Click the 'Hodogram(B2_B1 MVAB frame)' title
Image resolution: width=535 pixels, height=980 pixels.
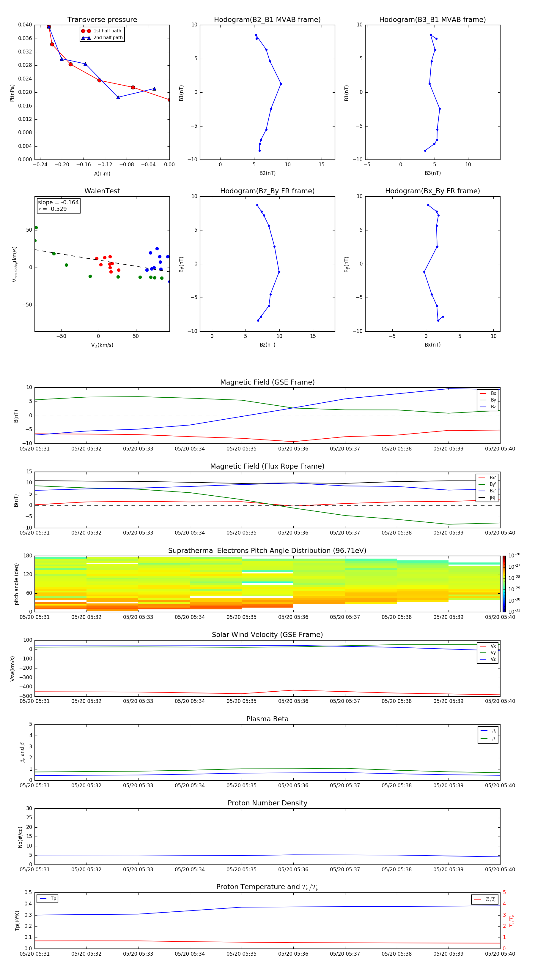coord(267,19)
